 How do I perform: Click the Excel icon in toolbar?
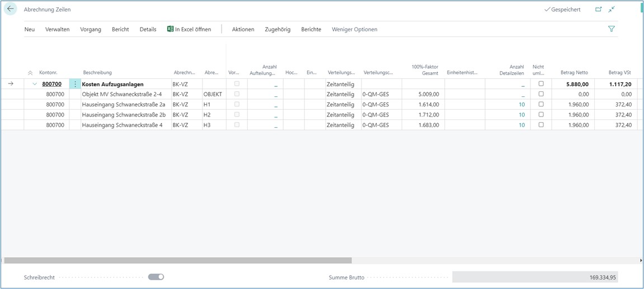click(x=170, y=29)
